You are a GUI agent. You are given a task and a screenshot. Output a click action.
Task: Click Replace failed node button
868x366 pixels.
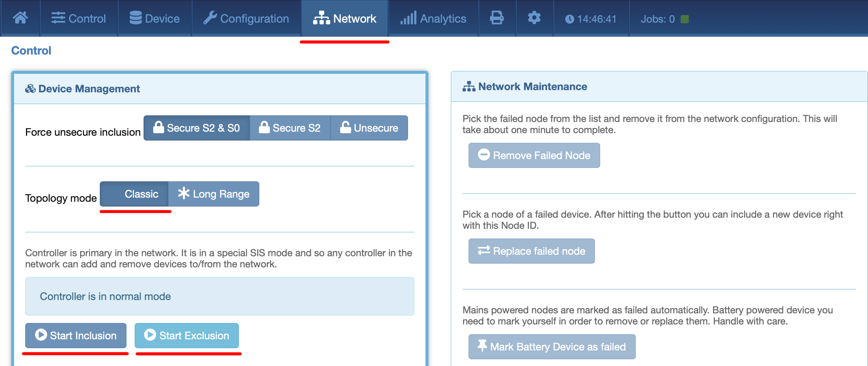coord(532,251)
